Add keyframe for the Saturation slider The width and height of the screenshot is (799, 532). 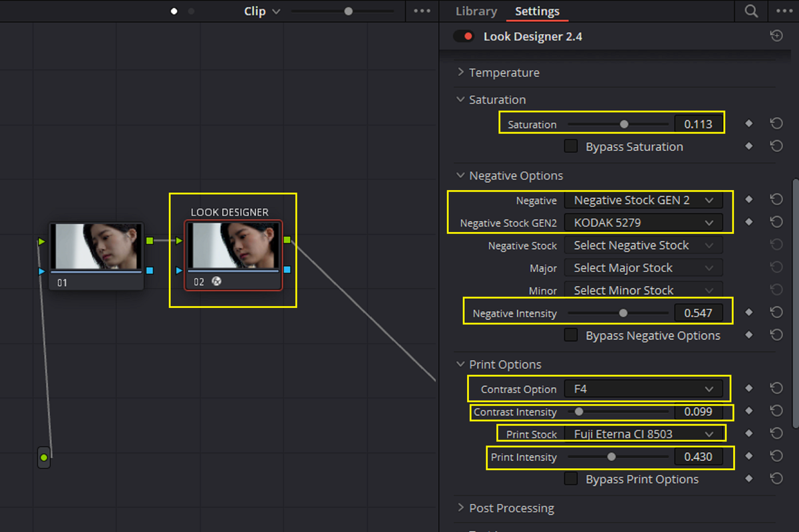(749, 124)
